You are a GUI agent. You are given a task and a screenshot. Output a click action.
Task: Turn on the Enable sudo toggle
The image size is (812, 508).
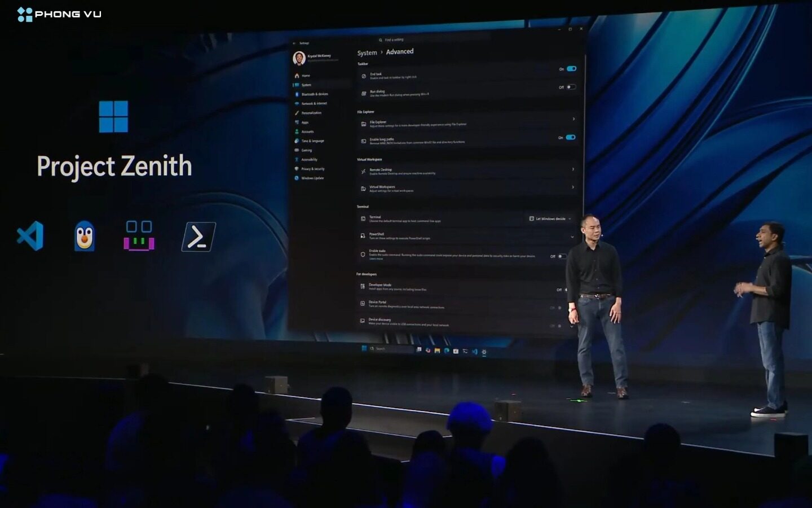coord(562,256)
